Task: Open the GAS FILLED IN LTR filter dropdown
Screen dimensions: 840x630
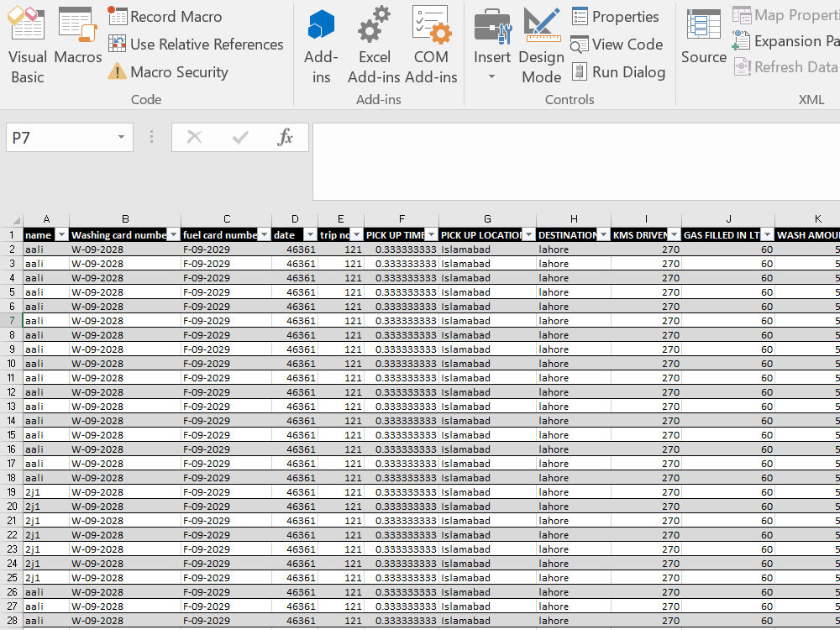Action: tap(768, 235)
